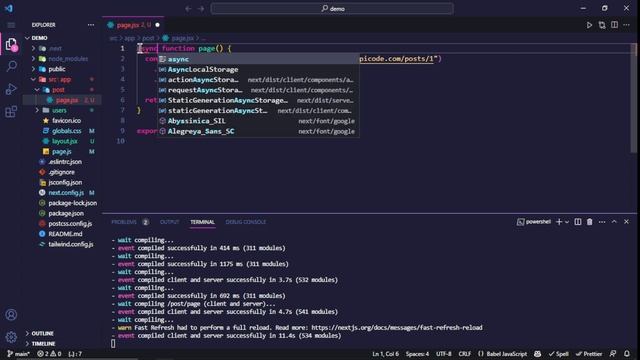Open the fast-refresh-reload link in terminal
Image resolution: width=640 pixels, height=360 pixels.
397,328
